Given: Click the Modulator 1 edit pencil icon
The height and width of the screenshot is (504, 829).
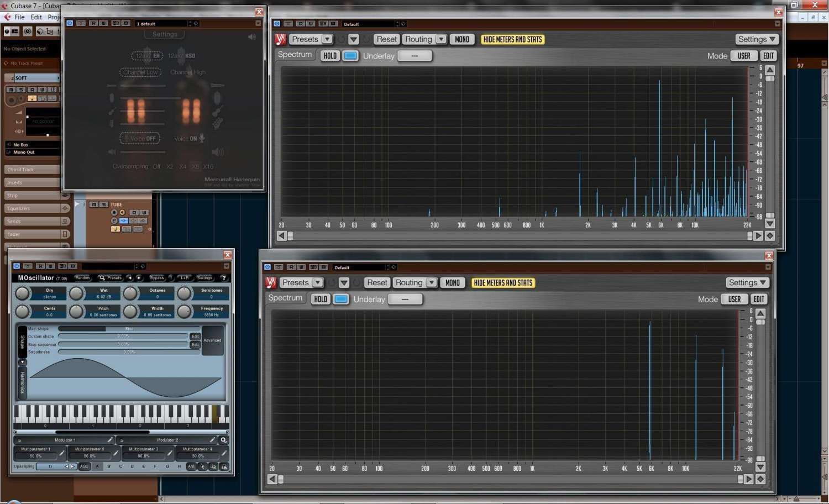Looking at the screenshot, I should 110,440.
